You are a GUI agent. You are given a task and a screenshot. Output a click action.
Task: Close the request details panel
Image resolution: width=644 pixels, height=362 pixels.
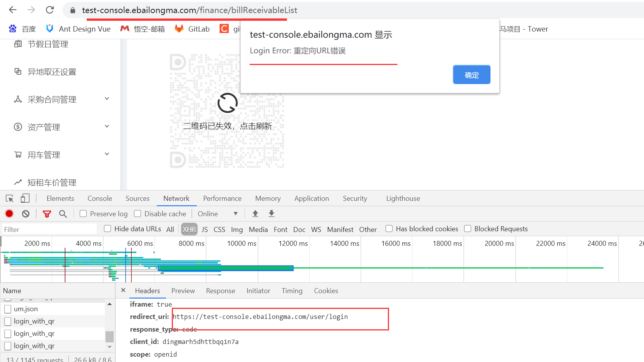click(123, 290)
